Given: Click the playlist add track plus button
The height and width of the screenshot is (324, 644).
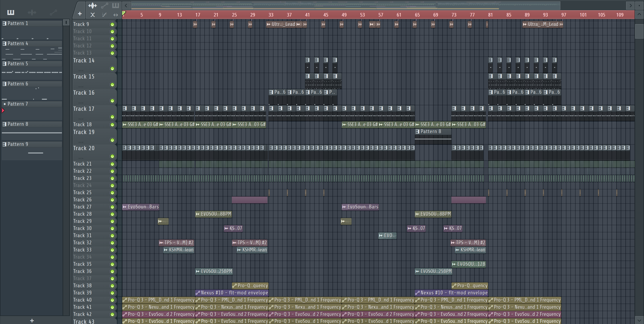Looking at the screenshot, I should [80, 13].
